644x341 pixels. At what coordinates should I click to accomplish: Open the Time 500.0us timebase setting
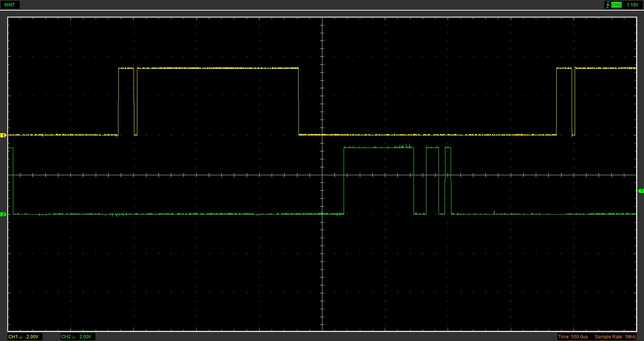pos(573,337)
